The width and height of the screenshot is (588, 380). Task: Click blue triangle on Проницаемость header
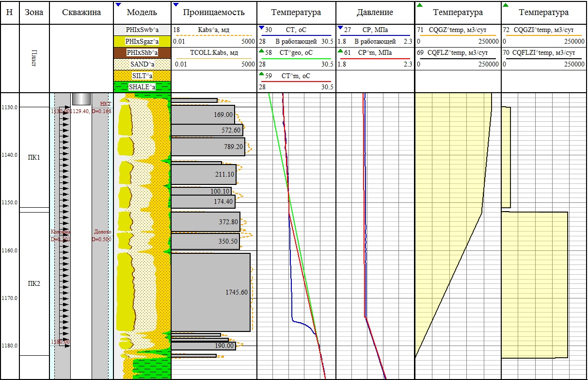(175, 5)
